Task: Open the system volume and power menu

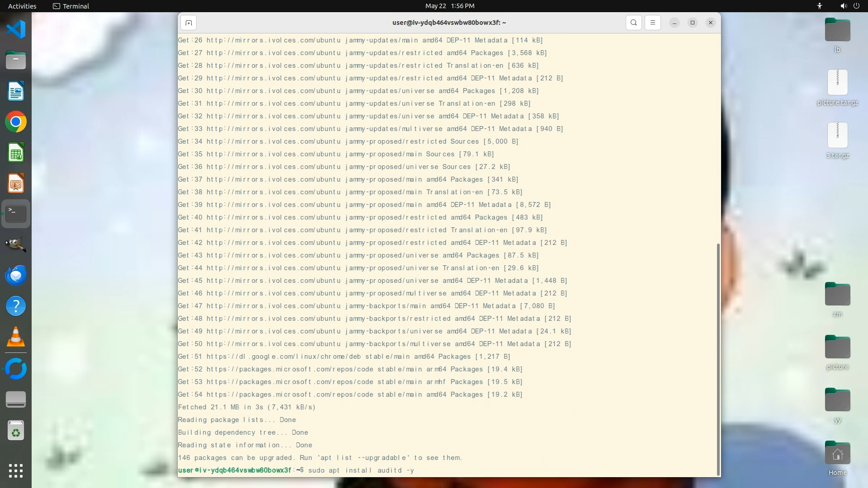Action: [849, 6]
